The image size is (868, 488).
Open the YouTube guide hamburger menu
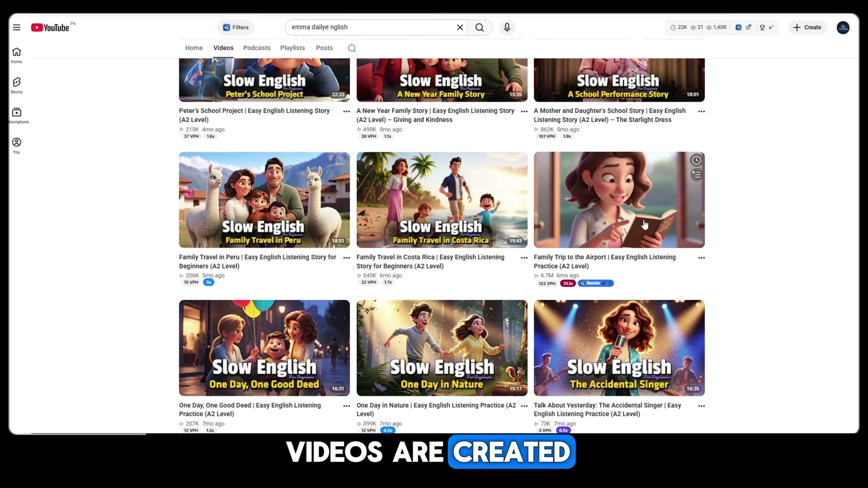pos(17,28)
